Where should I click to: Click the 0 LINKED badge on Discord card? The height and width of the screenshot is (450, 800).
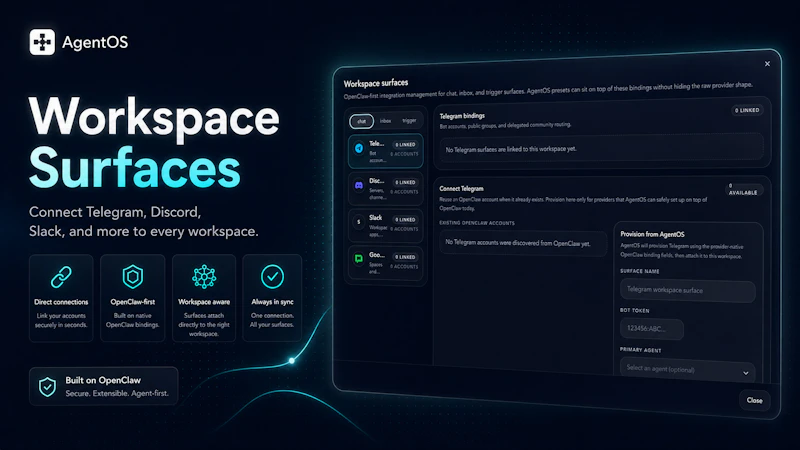(x=405, y=182)
